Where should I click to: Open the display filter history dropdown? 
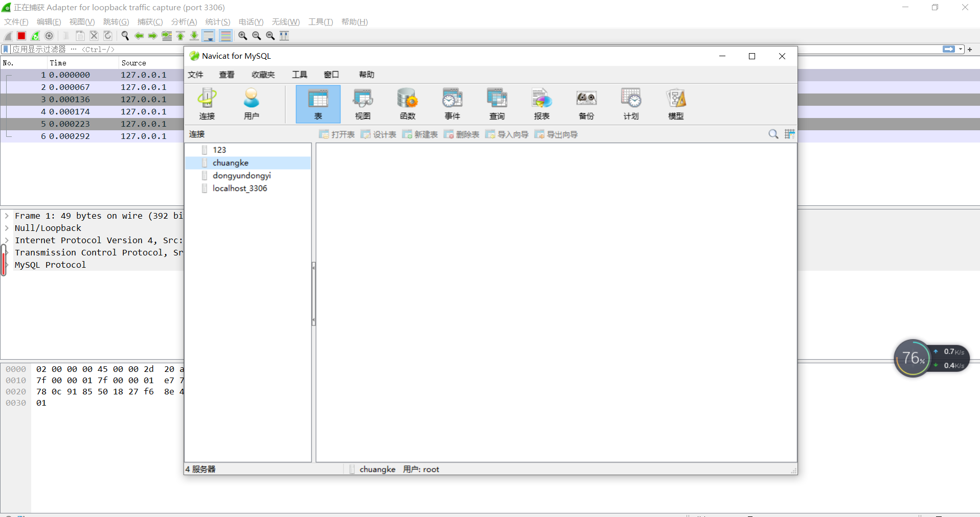coord(961,49)
